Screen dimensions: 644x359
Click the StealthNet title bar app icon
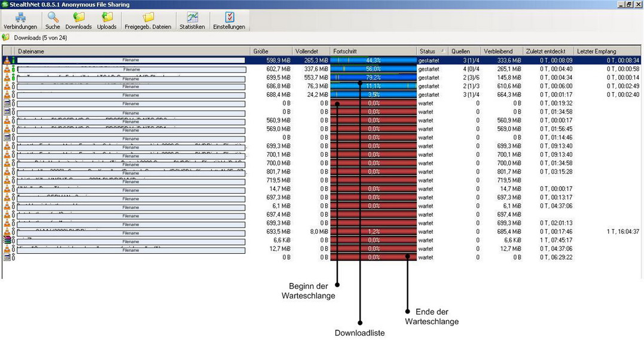[x=5, y=4]
